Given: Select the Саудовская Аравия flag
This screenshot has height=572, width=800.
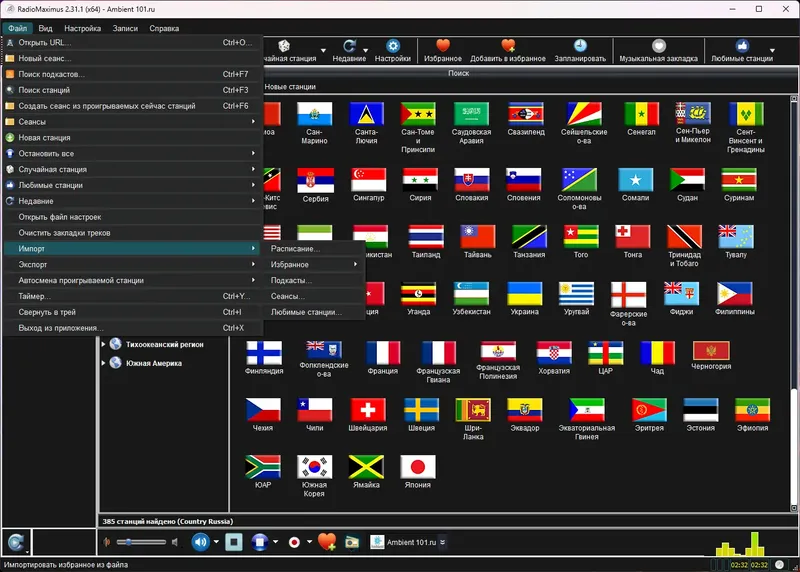Looking at the screenshot, I should 471,114.
